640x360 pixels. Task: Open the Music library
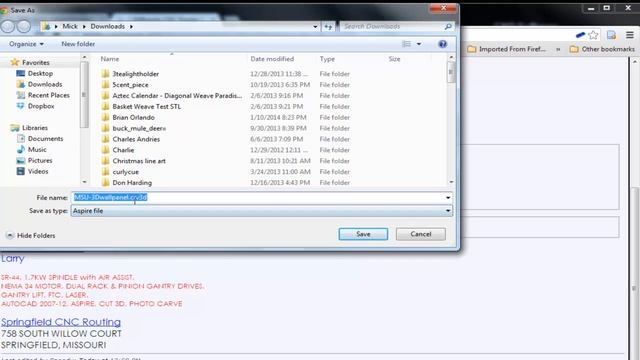click(x=37, y=150)
